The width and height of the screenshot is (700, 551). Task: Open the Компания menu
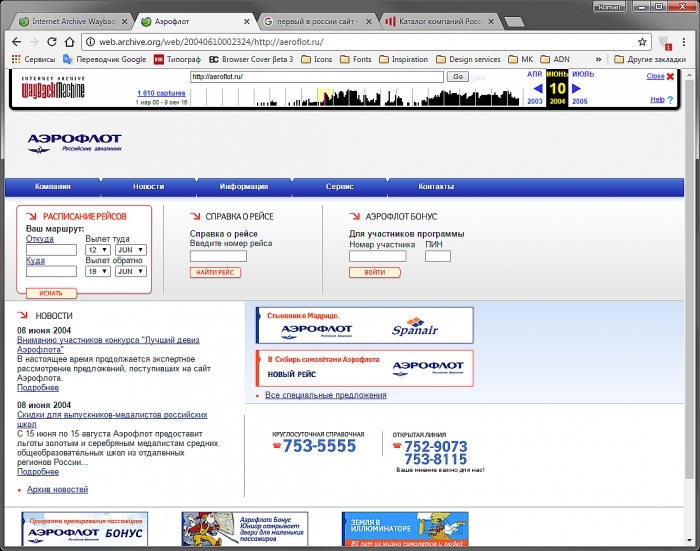pyautogui.click(x=53, y=187)
